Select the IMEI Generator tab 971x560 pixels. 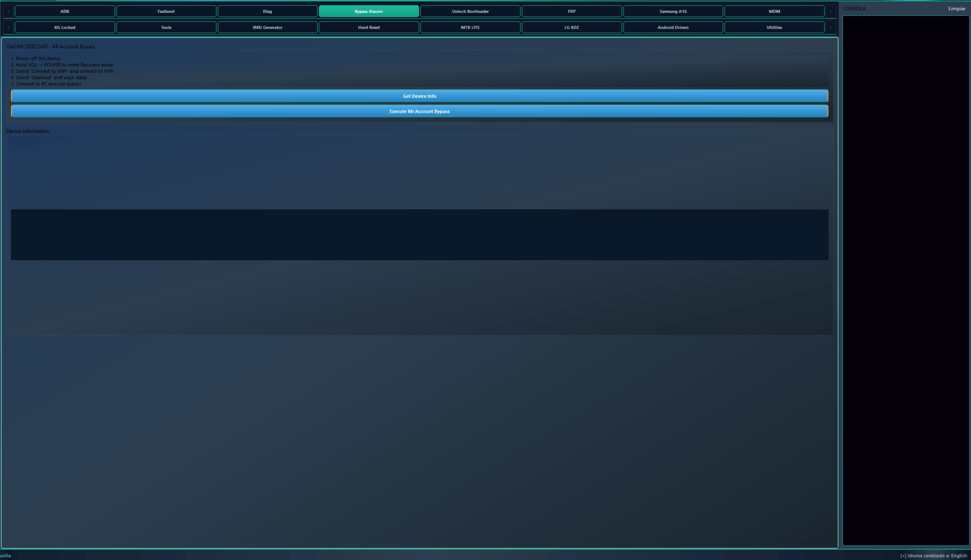tap(267, 27)
